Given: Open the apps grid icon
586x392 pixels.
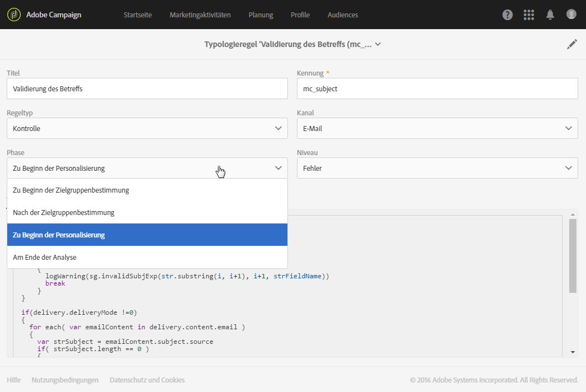Looking at the screenshot, I should (x=529, y=15).
